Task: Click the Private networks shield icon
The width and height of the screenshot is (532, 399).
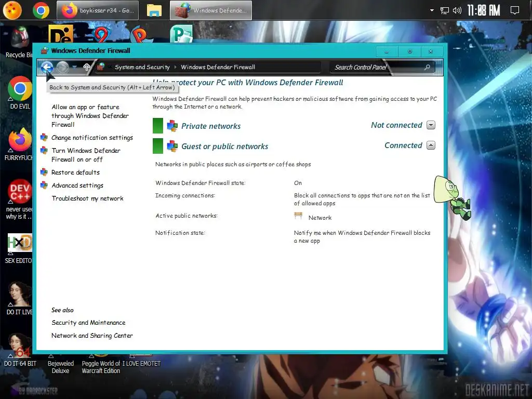Action: [x=172, y=126]
